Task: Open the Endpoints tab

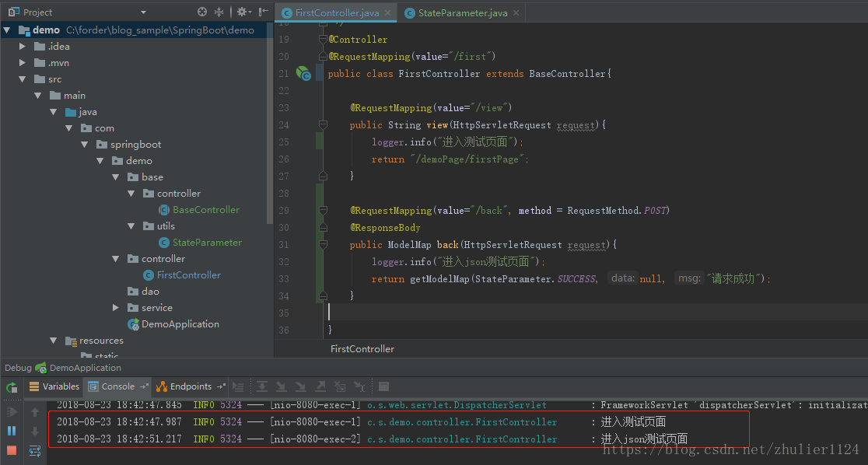Action: (x=190, y=386)
